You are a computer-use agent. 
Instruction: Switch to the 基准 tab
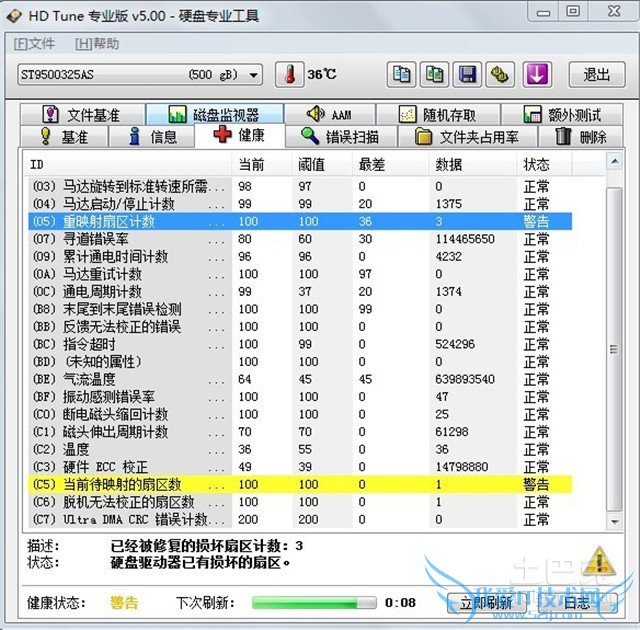[x=64, y=136]
